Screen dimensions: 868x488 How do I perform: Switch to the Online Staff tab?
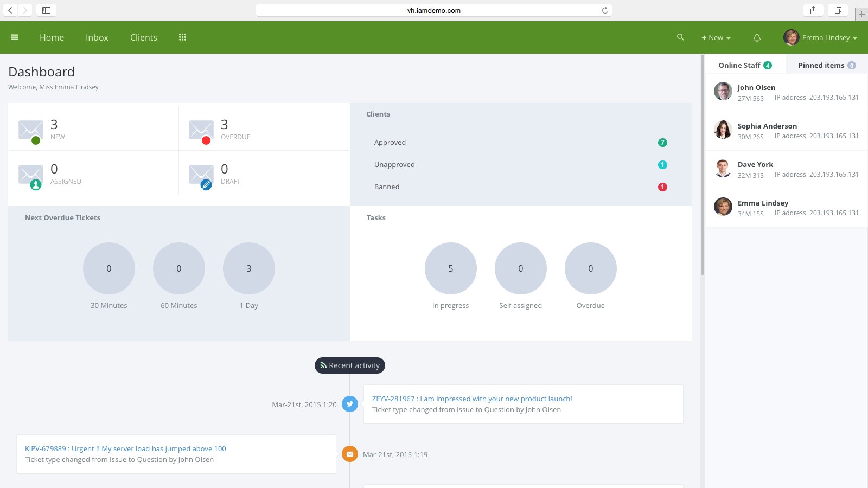click(x=744, y=65)
